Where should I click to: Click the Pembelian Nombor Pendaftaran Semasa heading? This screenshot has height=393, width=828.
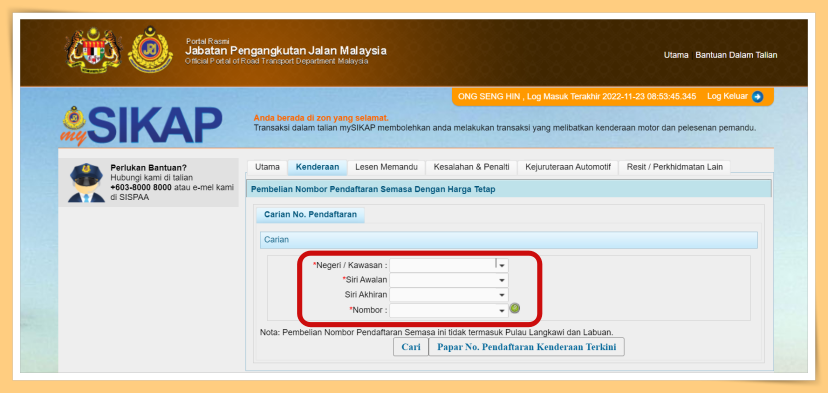[373, 189]
